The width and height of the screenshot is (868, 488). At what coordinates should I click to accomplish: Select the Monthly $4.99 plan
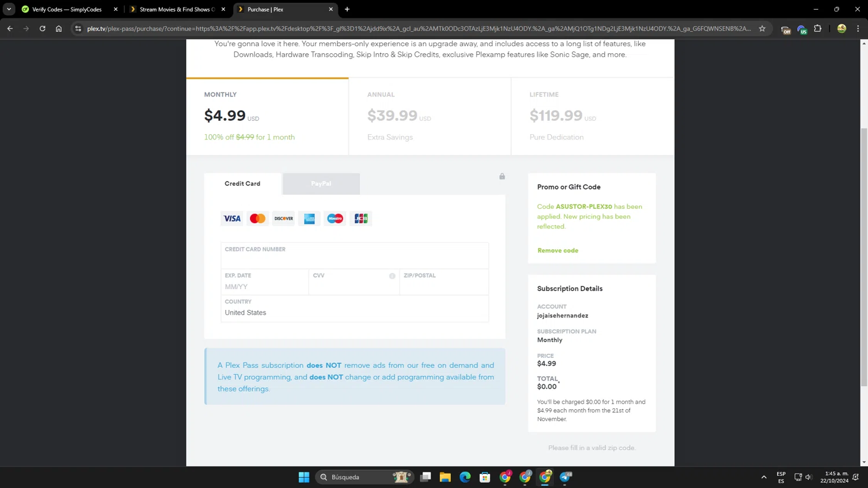[267, 116]
